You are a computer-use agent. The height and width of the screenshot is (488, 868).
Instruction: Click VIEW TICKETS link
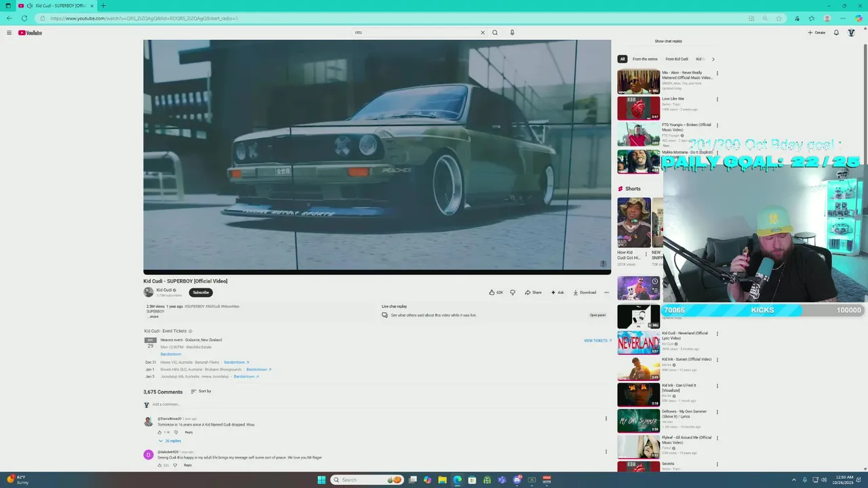[597, 341]
